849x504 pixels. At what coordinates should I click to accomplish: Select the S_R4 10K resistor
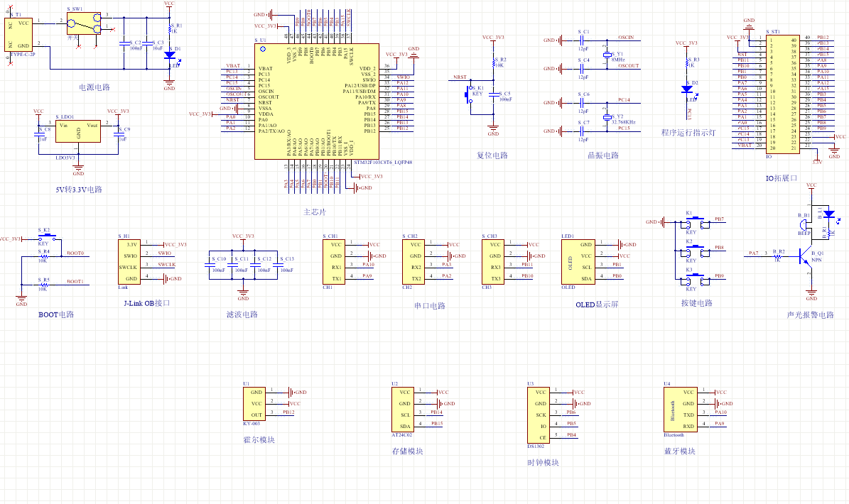tap(44, 256)
